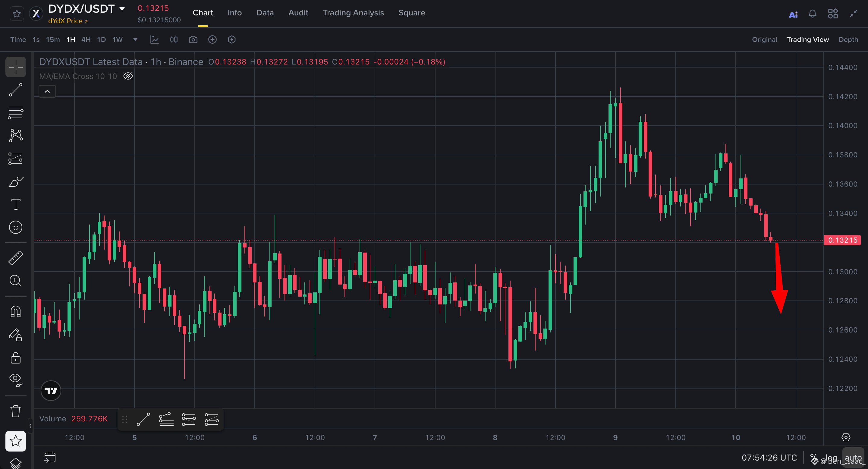868x469 pixels.
Task: Toggle the magnet snap mode
Action: coord(15,311)
